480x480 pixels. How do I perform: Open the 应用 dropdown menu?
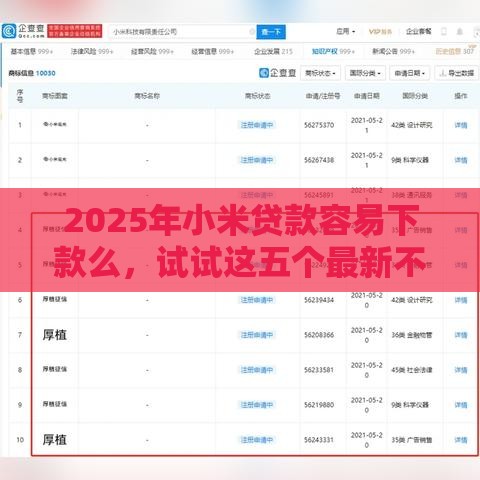[x=345, y=31]
